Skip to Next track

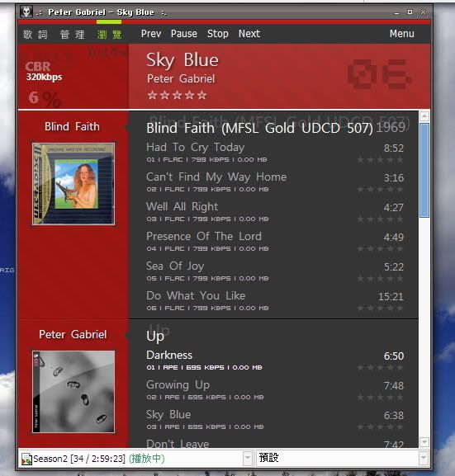point(249,34)
